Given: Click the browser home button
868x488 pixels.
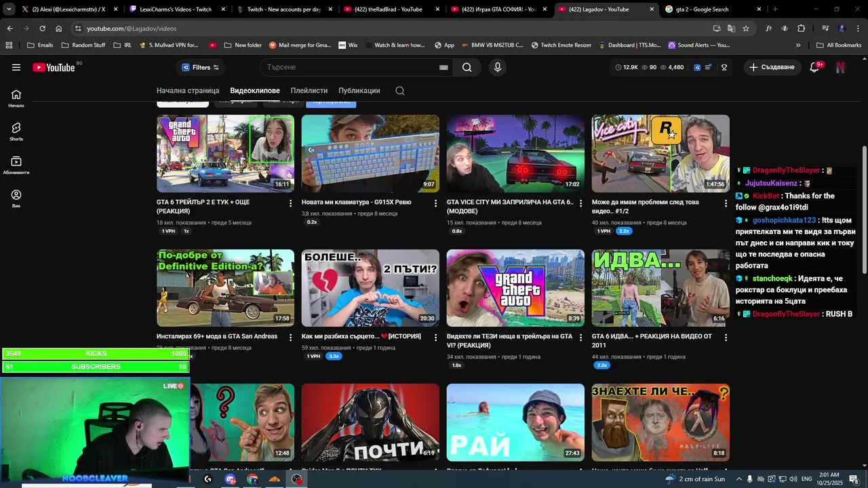Looking at the screenshot, I should pyautogui.click(x=58, y=28).
